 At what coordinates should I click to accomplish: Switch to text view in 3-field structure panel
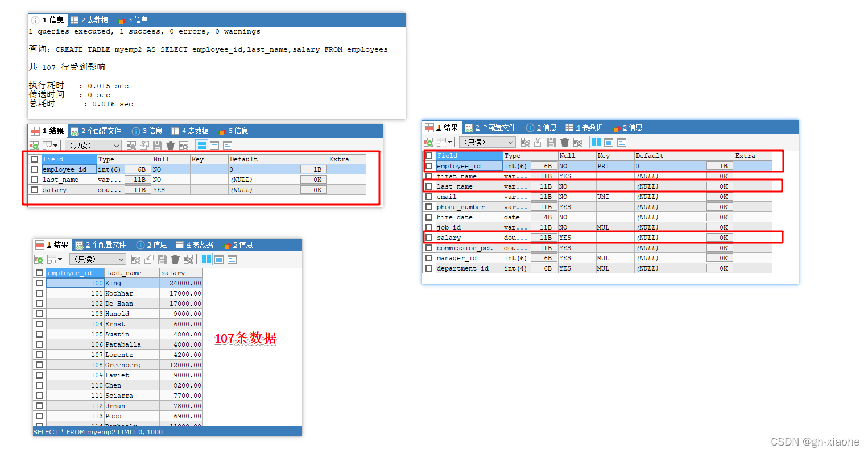tap(228, 146)
